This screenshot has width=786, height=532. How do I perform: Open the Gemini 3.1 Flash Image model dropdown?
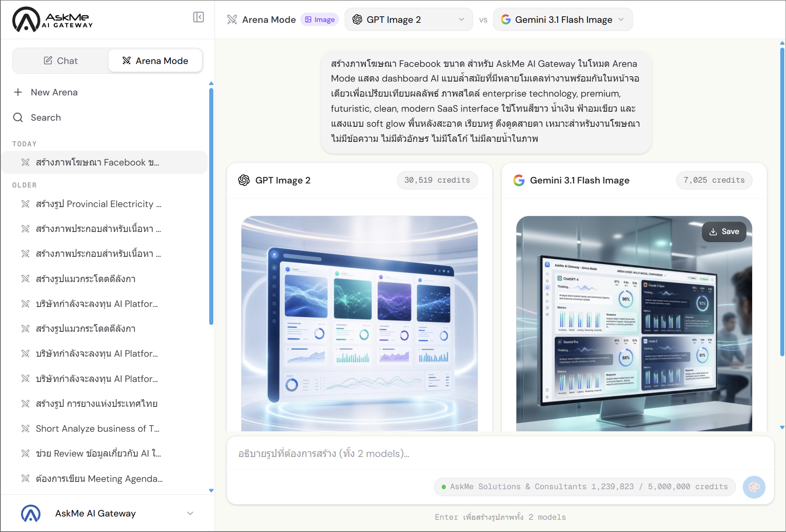563,20
